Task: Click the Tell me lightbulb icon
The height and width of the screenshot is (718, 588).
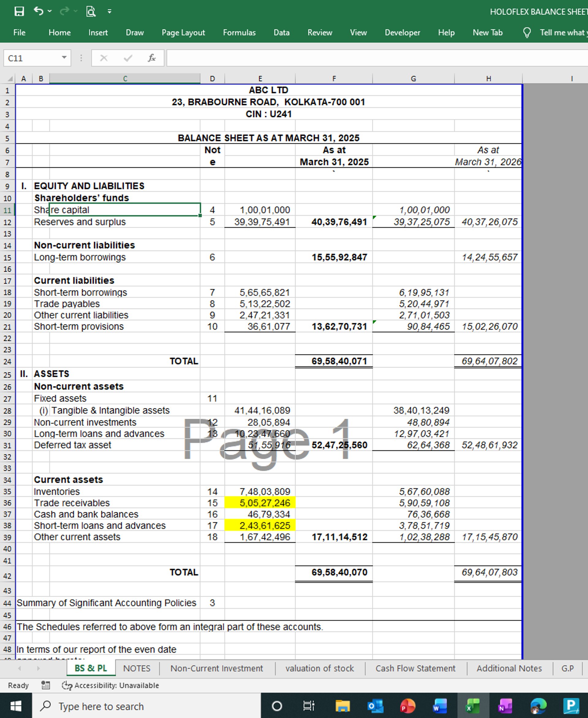Action: [x=527, y=32]
